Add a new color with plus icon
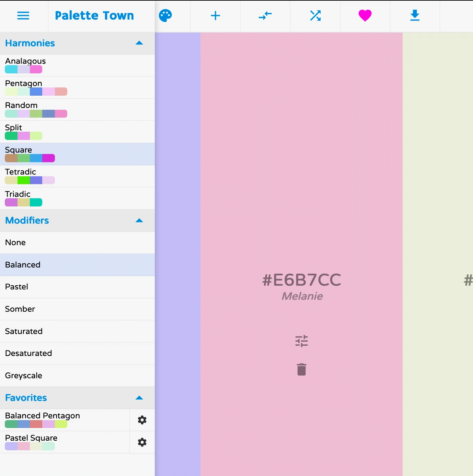This screenshot has width=473, height=476. tap(215, 16)
